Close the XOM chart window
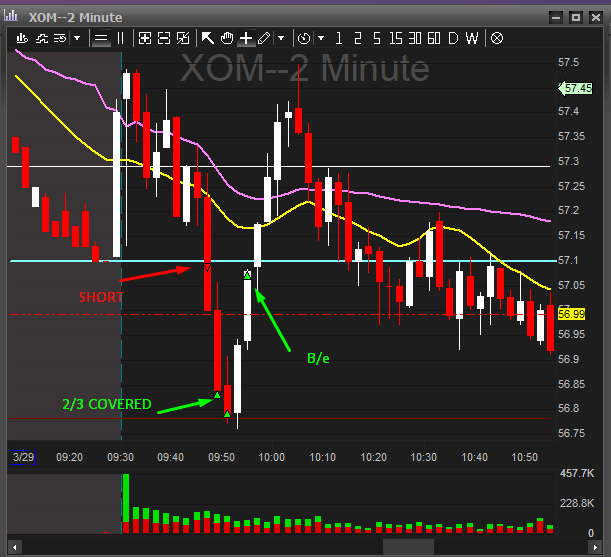Screen dimensions: 611x557 [596, 18]
